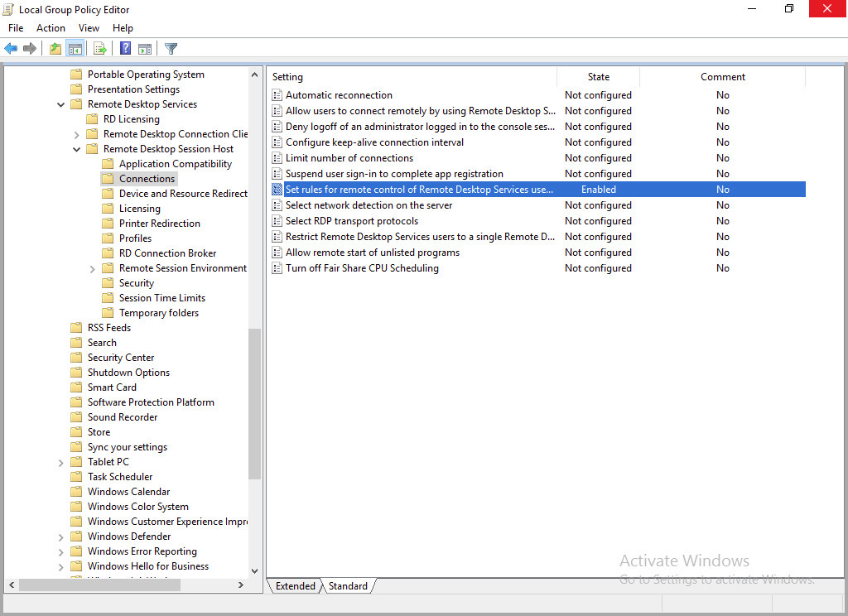Select the Limit number of connections policy

coord(349,158)
